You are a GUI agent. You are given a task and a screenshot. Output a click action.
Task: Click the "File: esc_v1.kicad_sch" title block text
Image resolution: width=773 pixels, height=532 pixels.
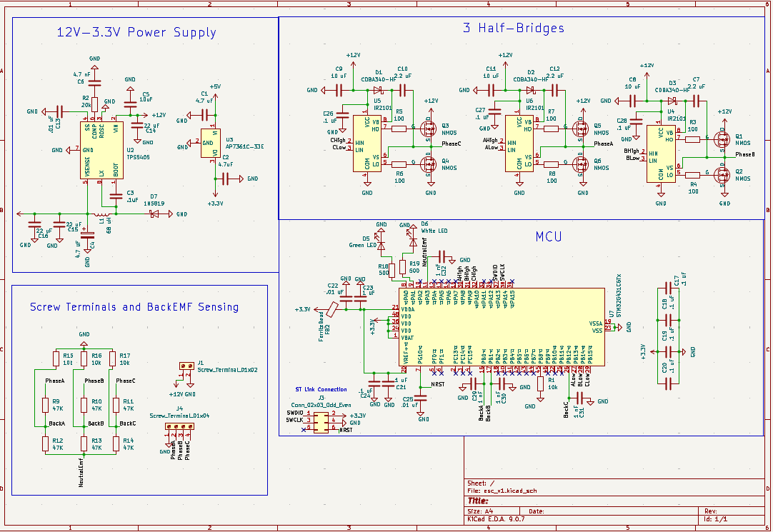pos(502,491)
